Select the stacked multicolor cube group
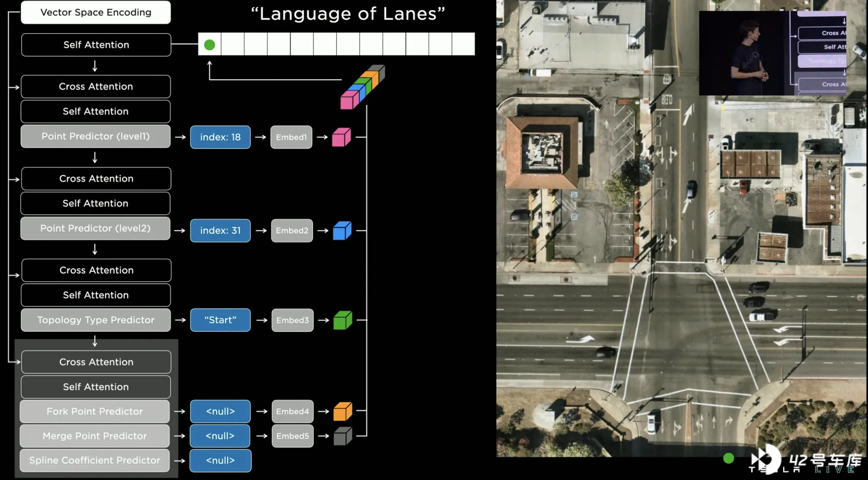This screenshot has width=868, height=480. pos(362,87)
